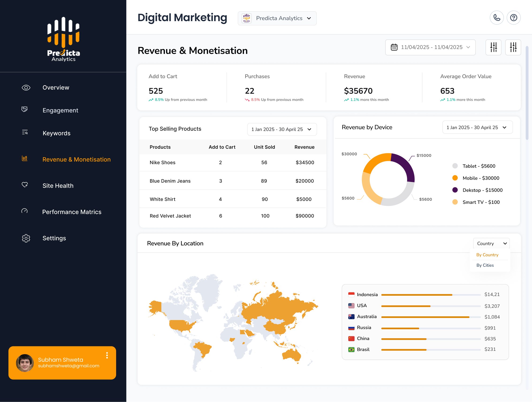Select By Cities option
This screenshot has height=402, width=532.
coord(485,265)
